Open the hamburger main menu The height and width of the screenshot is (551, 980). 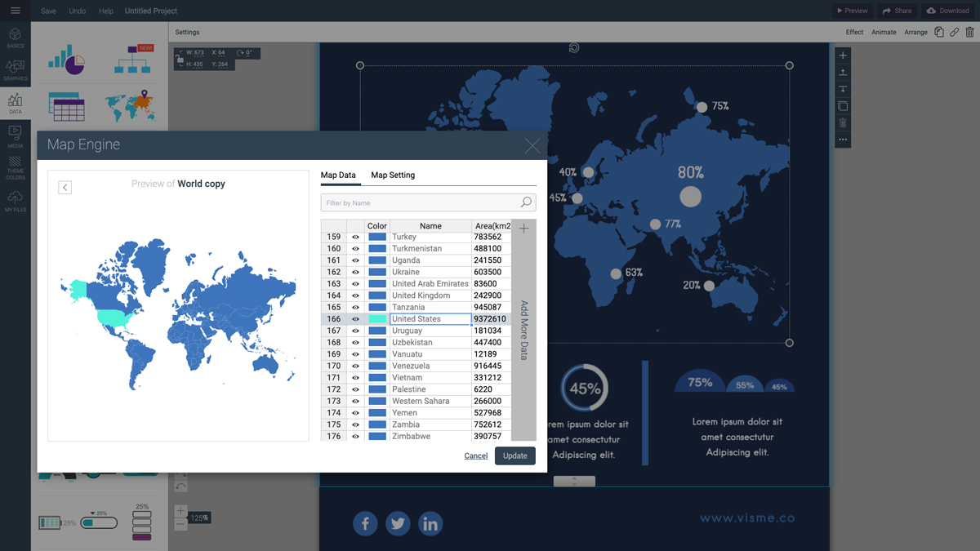[15, 11]
